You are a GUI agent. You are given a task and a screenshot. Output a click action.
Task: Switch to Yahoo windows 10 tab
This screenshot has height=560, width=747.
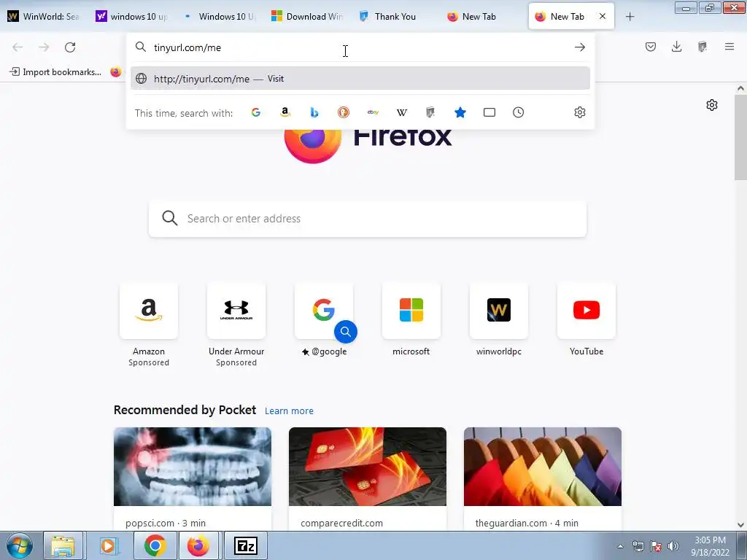pyautogui.click(x=132, y=16)
